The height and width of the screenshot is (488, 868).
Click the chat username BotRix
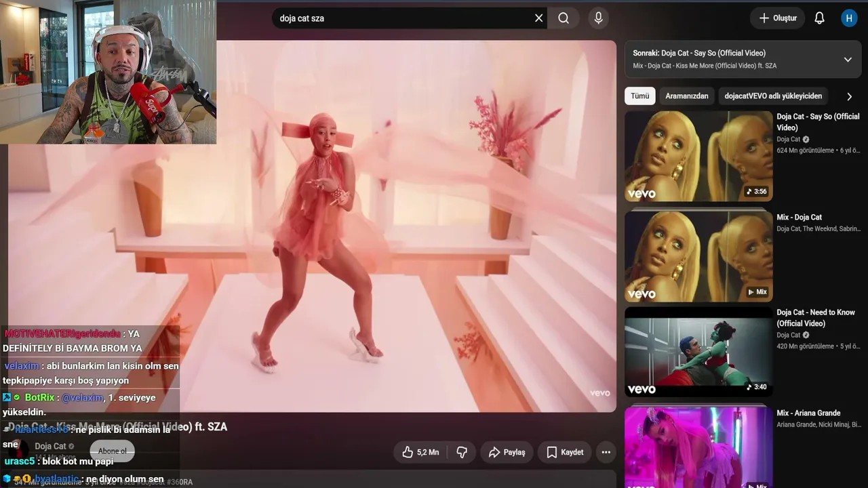[x=39, y=398]
